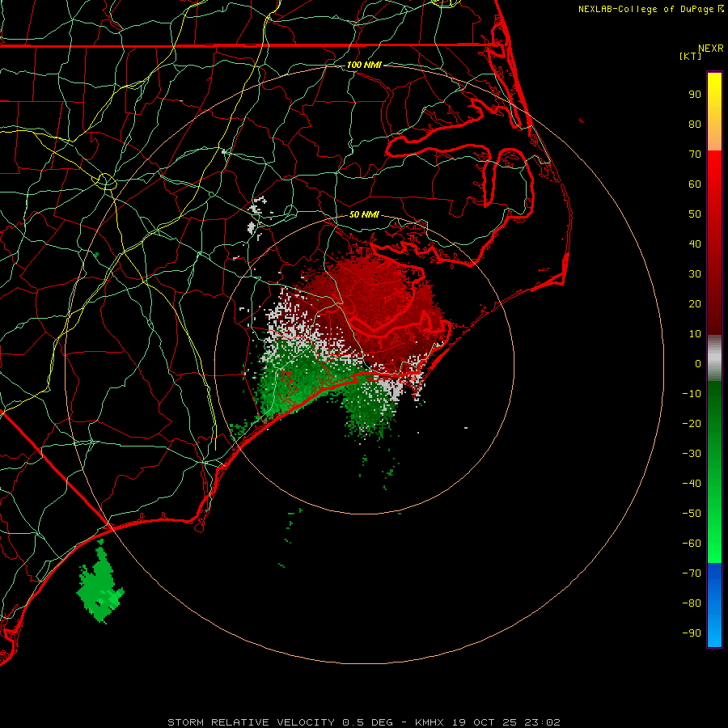This screenshot has width=728, height=728.
Task: Click the "50 NMI" range ring label
Action: [364, 214]
